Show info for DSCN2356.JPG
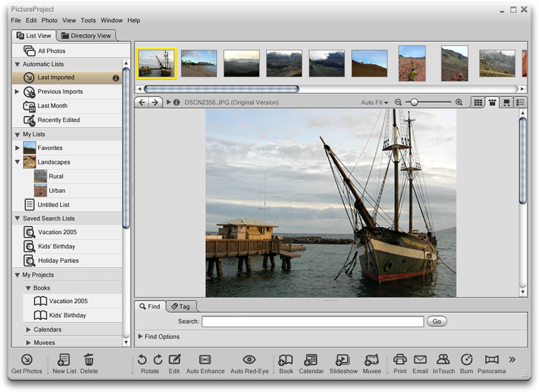The height and width of the screenshot is (392, 539). point(176,102)
